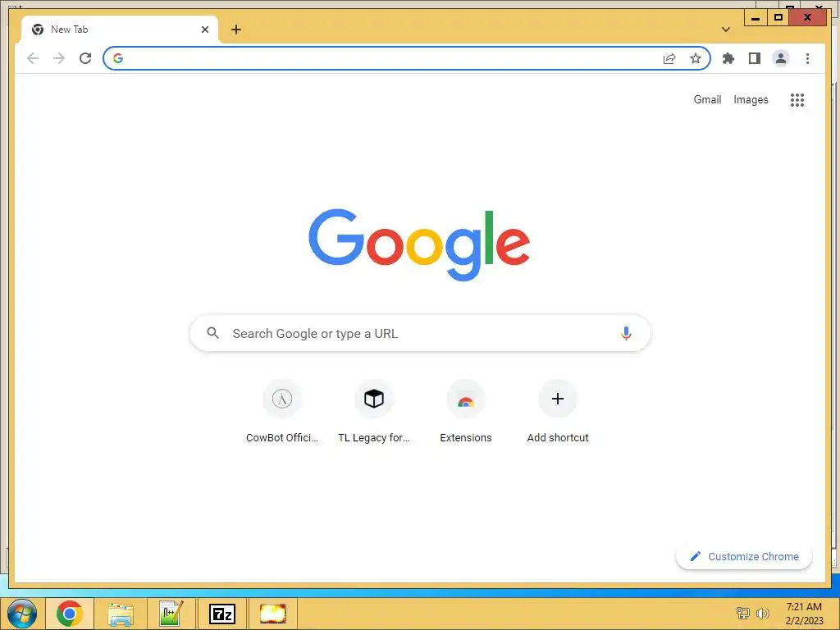Open the CowBot Offici... shortcut
Image resolution: width=840 pixels, height=630 pixels.
click(x=282, y=413)
